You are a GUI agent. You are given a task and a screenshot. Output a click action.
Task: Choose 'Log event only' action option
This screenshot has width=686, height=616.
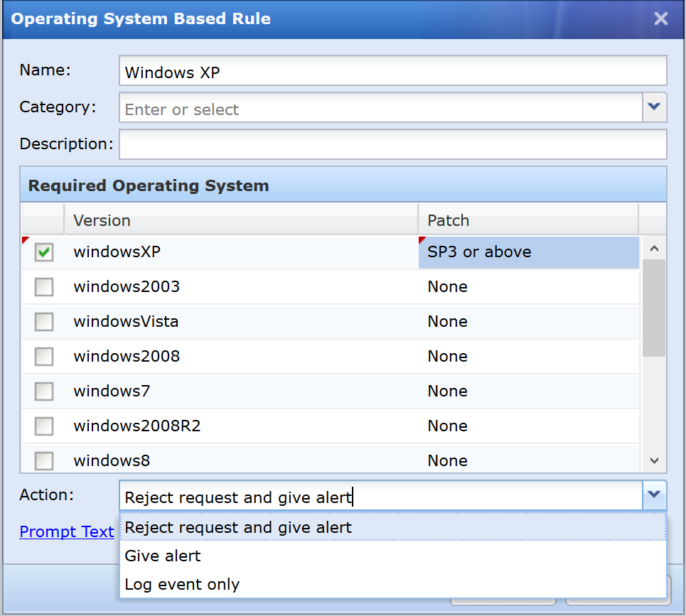tap(393, 585)
